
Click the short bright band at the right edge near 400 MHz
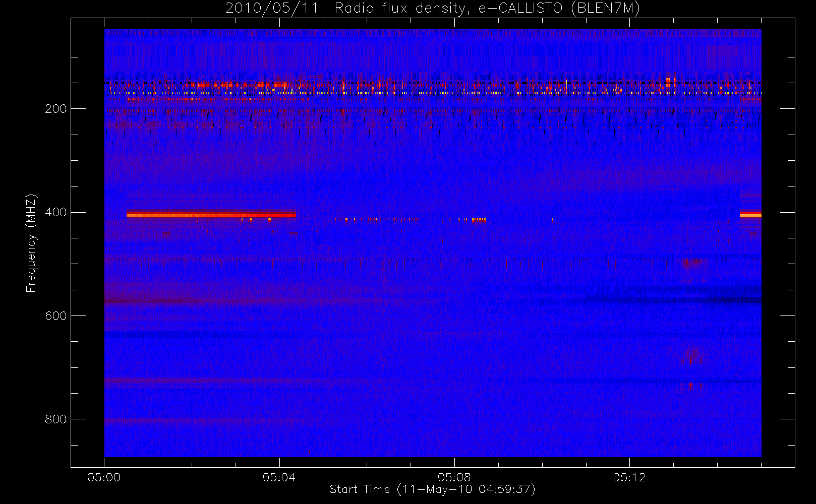click(x=750, y=215)
